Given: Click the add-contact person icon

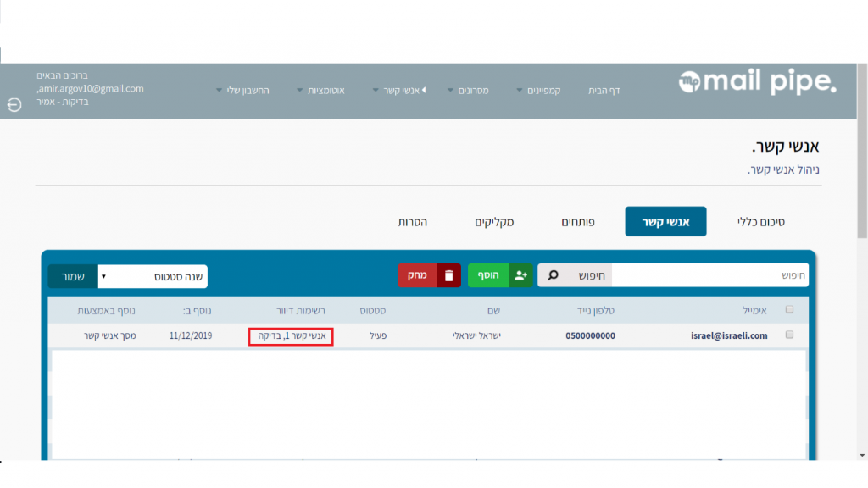Looking at the screenshot, I should click(x=520, y=276).
